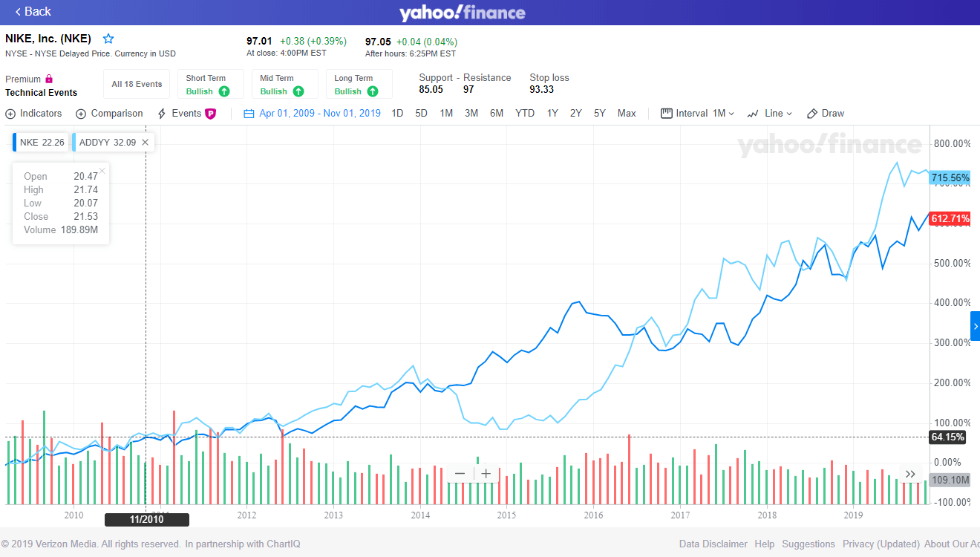Select the 1M range
The image size is (980, 557).
point(446,114)
